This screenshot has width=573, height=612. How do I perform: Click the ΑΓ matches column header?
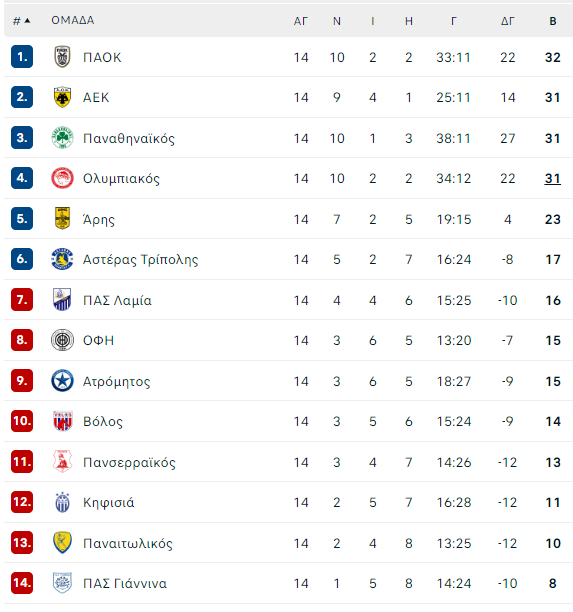(x=301, y=21)
